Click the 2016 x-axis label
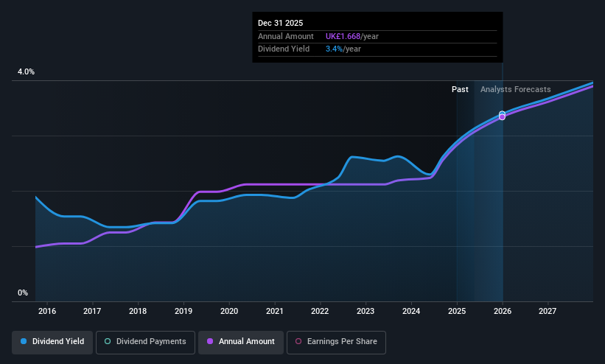 click(x=47, y=311)
